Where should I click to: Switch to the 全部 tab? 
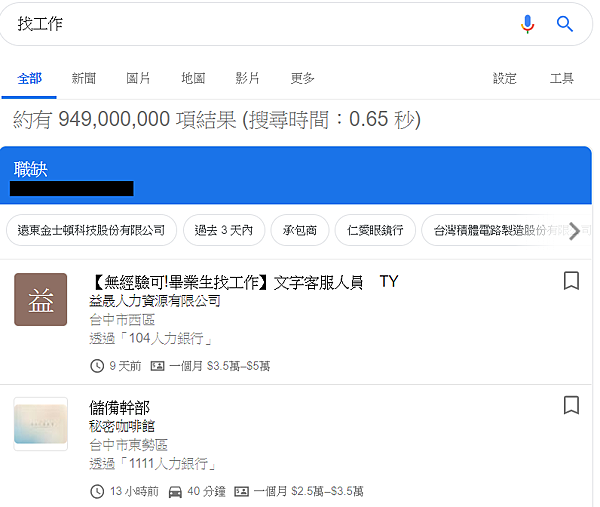pos(29,78)
